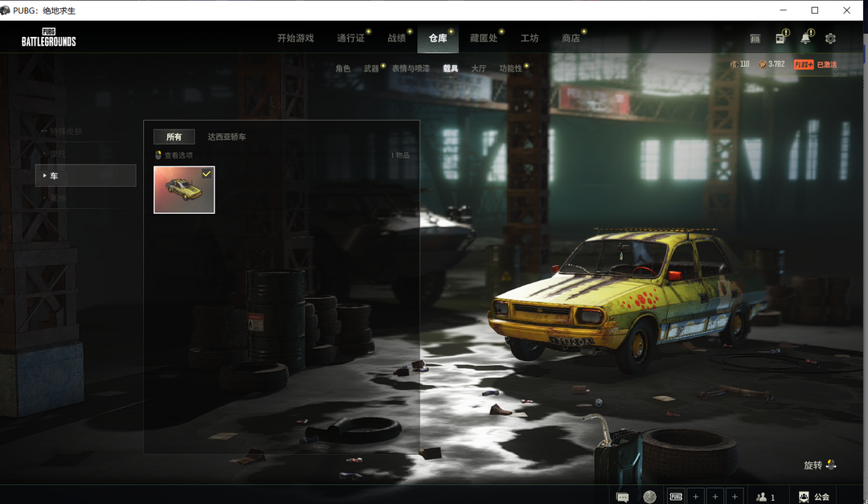Open the chat bubble icon

[622, 498]
